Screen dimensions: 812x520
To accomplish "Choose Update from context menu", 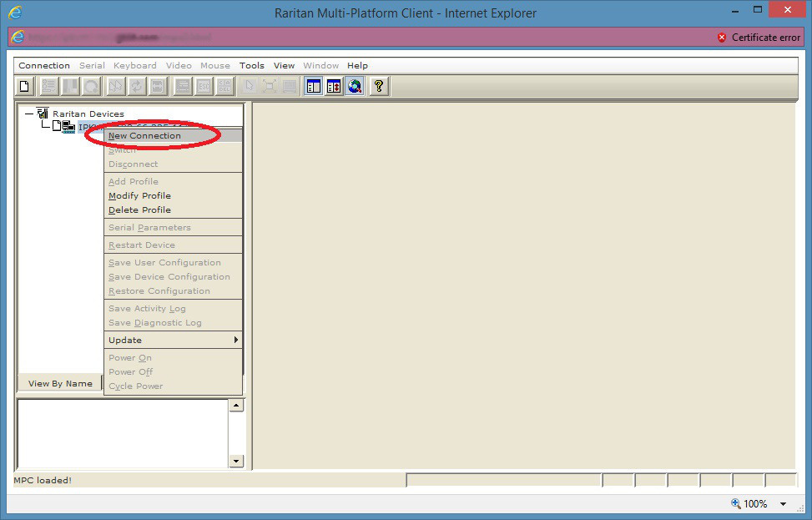I will (173, 340).
